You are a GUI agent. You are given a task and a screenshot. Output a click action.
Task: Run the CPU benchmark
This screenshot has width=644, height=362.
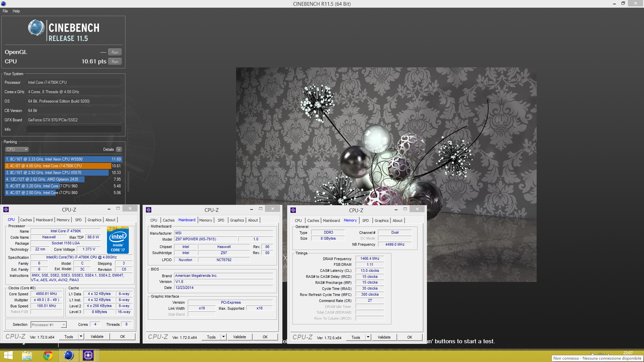click(x=115, y=62)
